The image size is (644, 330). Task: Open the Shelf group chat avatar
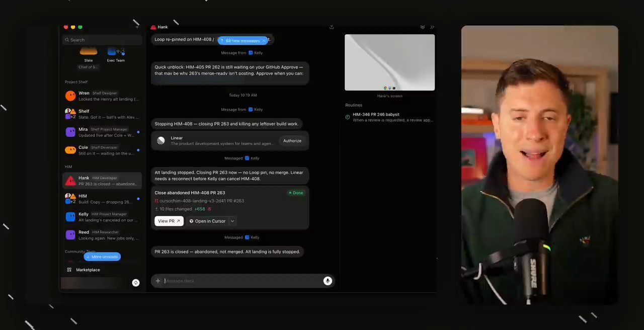pyautogui.click(x=70, y=114)
